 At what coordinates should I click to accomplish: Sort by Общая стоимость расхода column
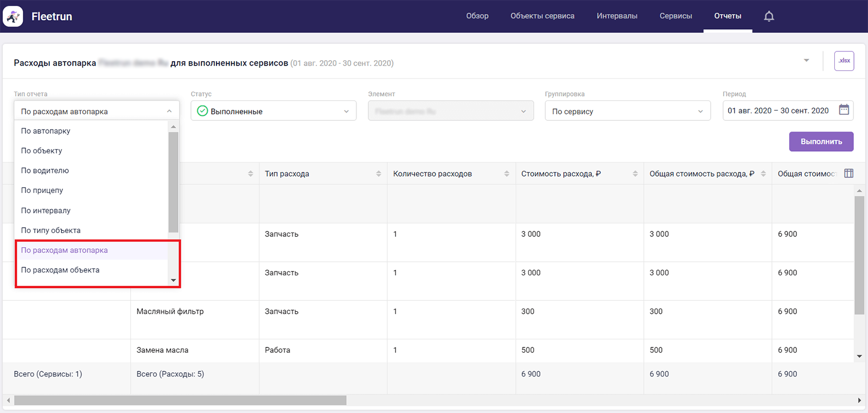[763, 174]
